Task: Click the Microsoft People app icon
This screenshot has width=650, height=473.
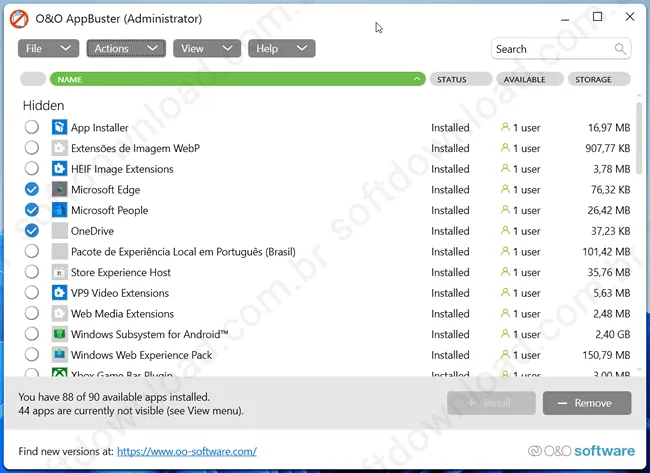Action: point(59,210)
